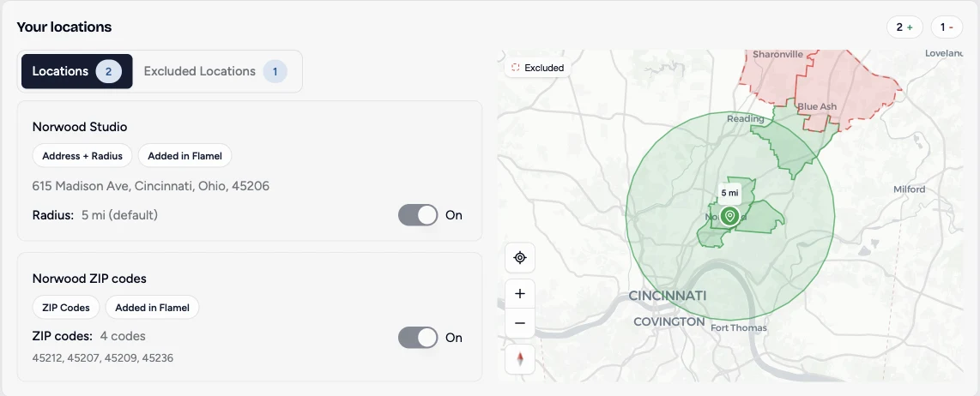Click address 615 Madison Ave, Cincinnati text
The height and width of the screenshot is (396, 980).
151,186
